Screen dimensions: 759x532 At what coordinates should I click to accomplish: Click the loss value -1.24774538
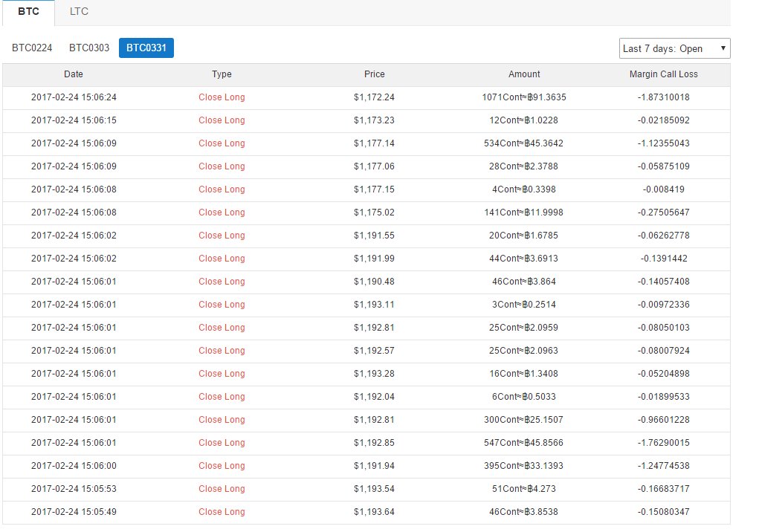(664, 466)
